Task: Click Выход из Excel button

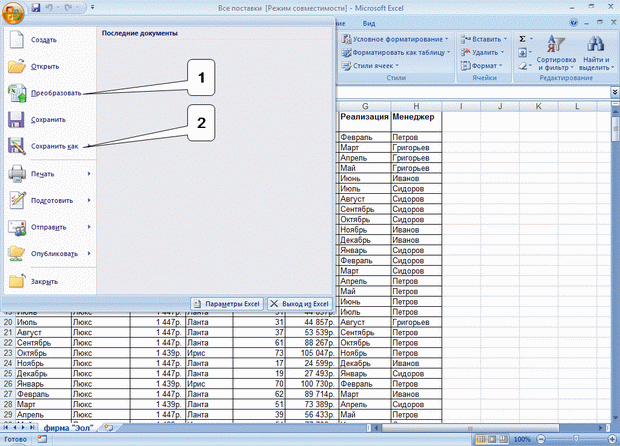Action: [x=300, y=304]
